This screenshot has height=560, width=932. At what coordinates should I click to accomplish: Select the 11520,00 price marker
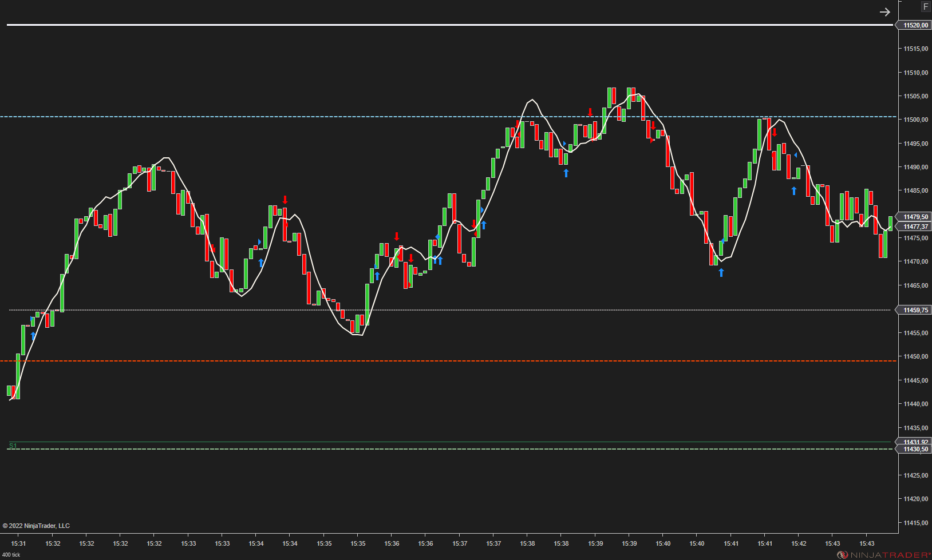pyautogui.click(x=914, y=25)
